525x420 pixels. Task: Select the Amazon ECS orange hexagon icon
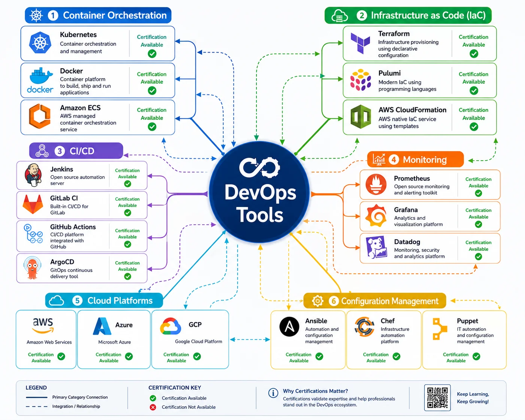(x=40, y=116)
